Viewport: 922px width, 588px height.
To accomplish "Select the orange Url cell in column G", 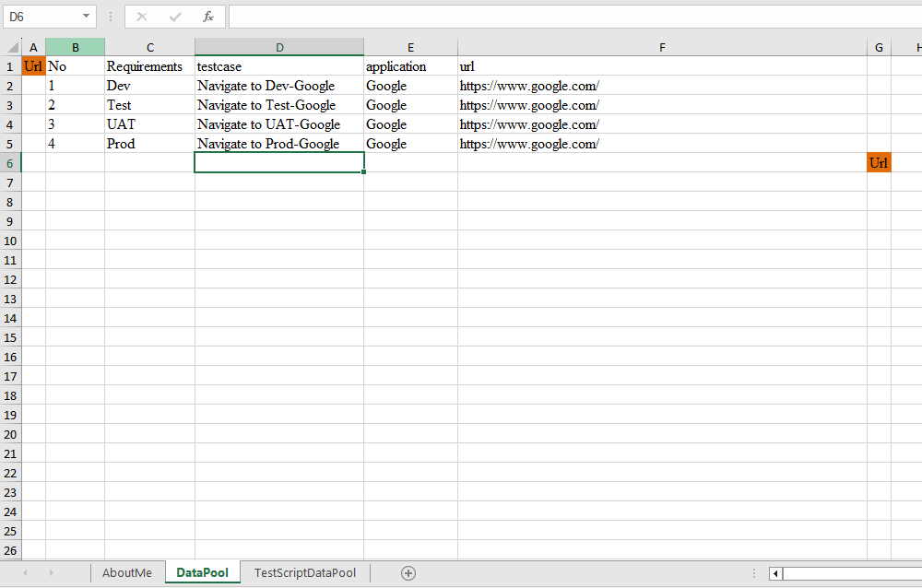I will pos(879,163).
